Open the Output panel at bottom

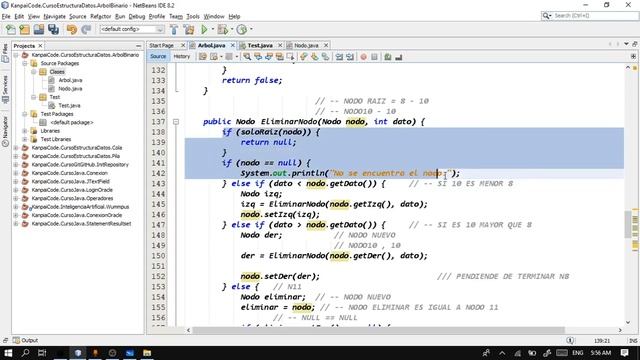(25, 340)
